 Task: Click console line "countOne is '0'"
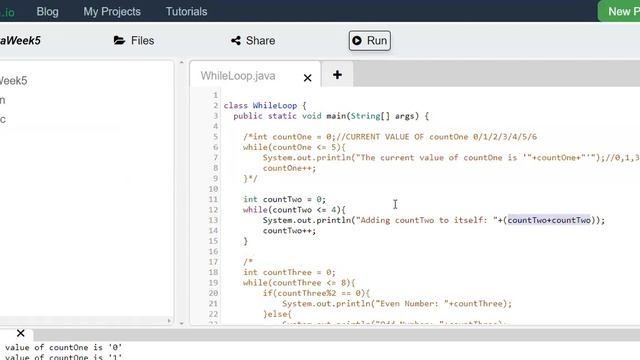coord(85,347)
